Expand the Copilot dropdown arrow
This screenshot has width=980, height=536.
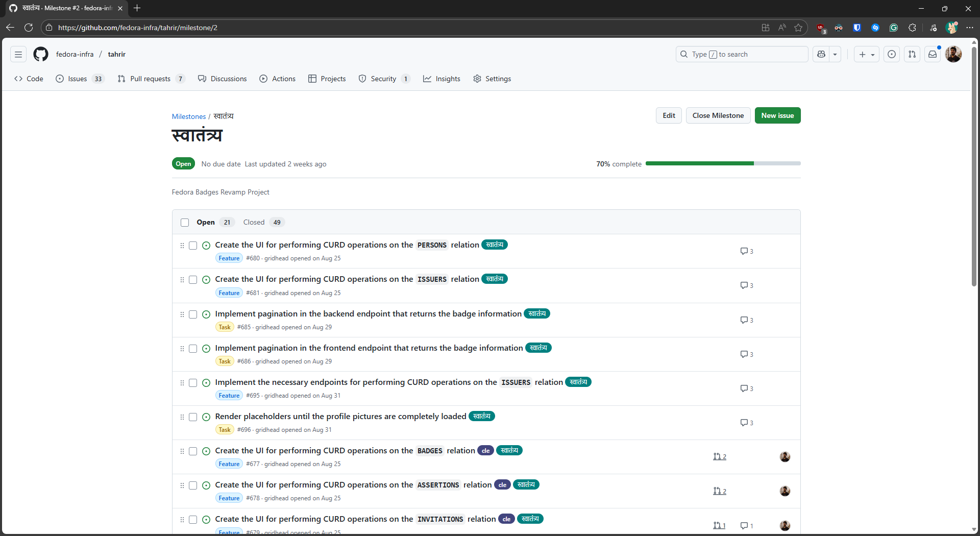835,54
